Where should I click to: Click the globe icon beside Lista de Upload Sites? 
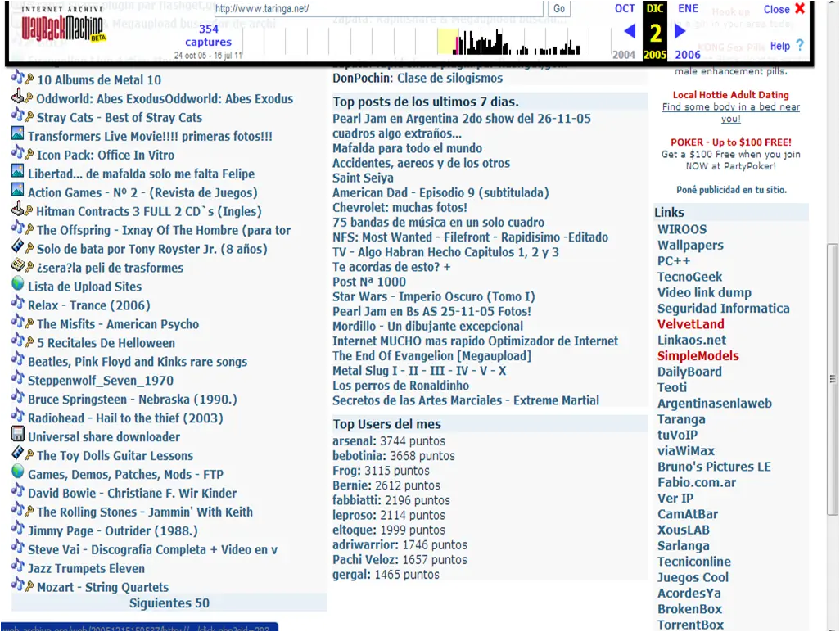18,283
